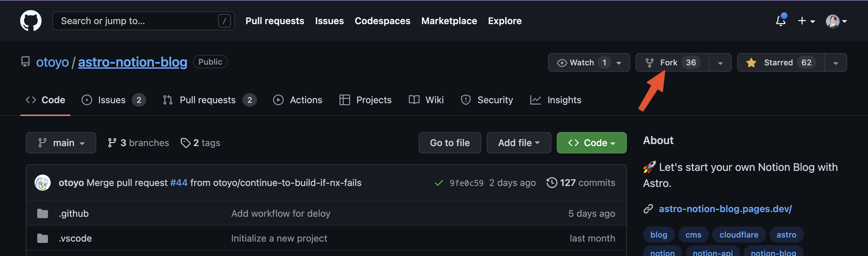Viewport: 868px width, 256px height.
Task: Open the .vscode folder
Action: point(75,239)
